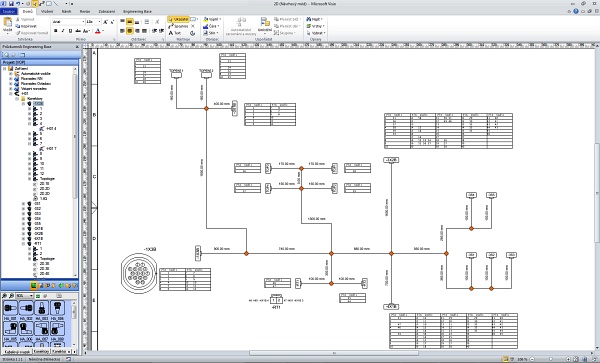
Task: Toggle underline text formatting
Action: pyautogui.click(x=70, y=31)
